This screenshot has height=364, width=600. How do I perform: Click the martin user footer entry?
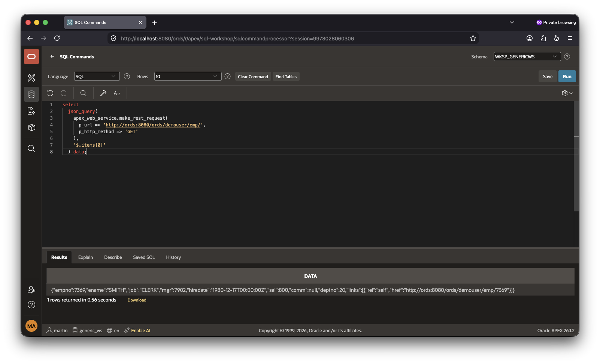[57, 330]
